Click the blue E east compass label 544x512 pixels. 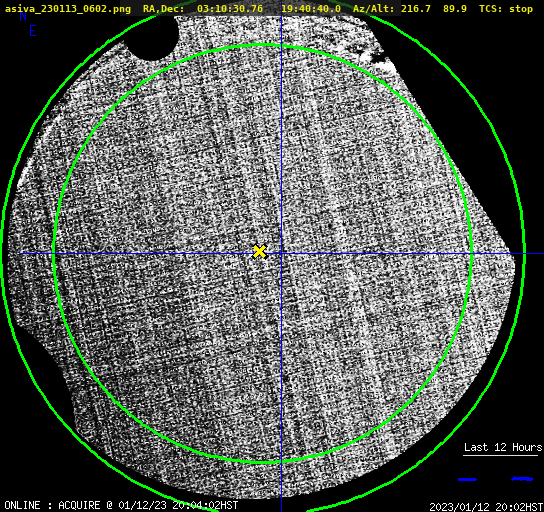point(32,31)
